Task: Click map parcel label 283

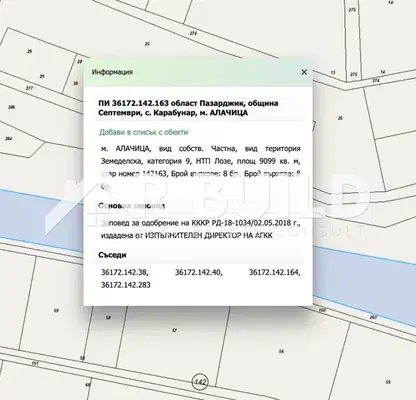Action: pyautogui.click(x=373, y=317)
